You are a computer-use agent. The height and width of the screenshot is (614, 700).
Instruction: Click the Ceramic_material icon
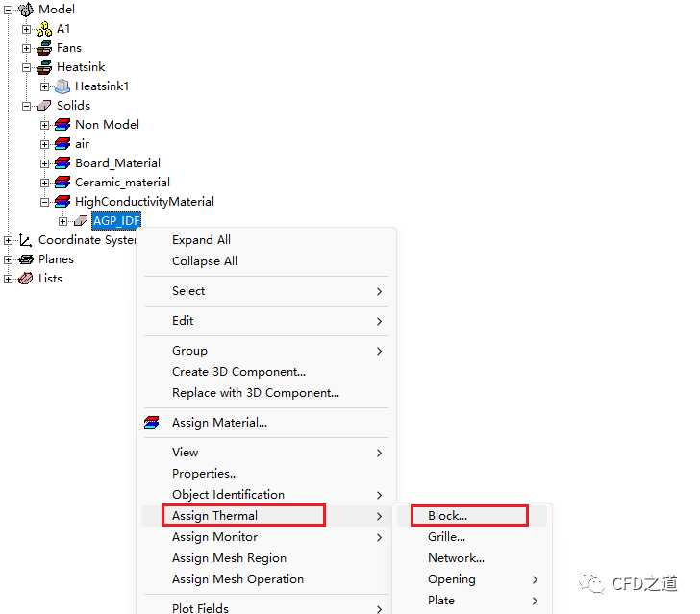click(62, 182)
